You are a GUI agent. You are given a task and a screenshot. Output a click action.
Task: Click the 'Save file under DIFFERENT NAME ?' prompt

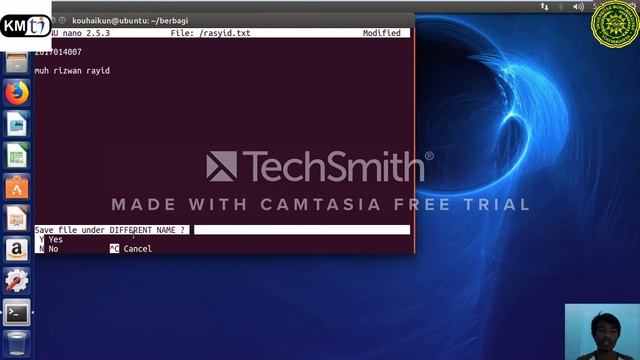pyautogui.click(x=110, y=230)
